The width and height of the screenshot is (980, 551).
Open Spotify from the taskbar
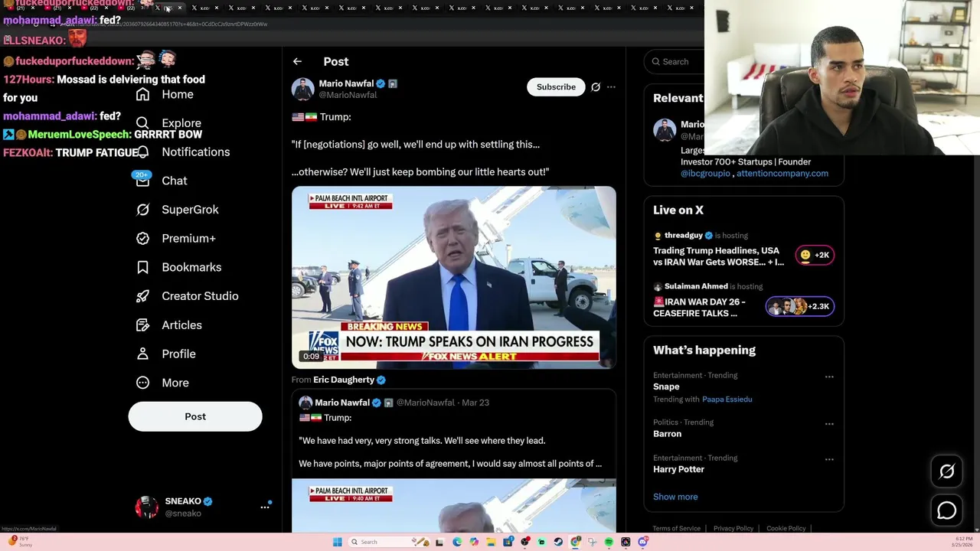[609, 542]
